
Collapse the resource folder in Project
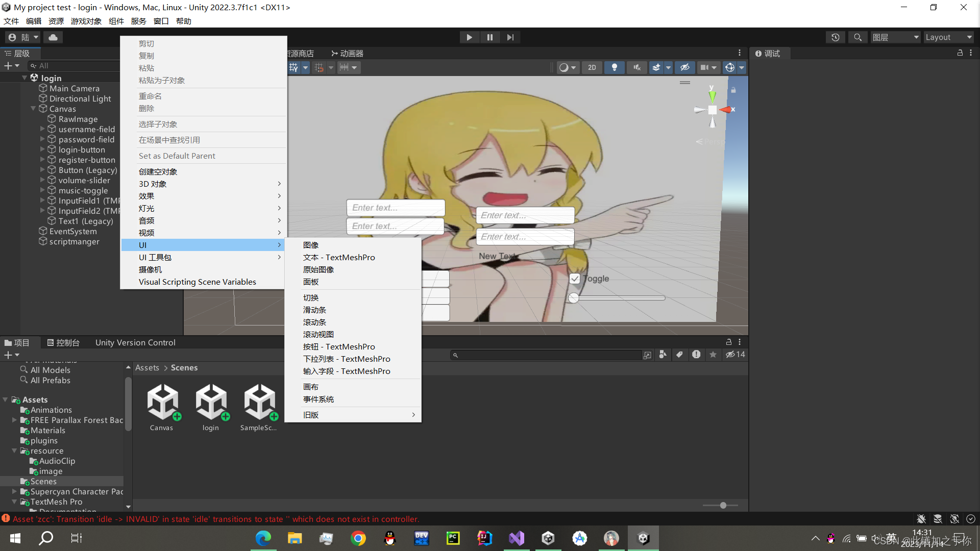[14, 451]
